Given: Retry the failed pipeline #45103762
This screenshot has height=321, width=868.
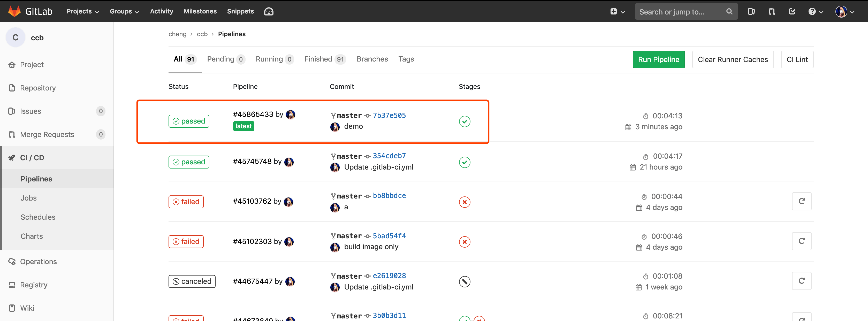Looking at the screenshot, I should (802, 201).
